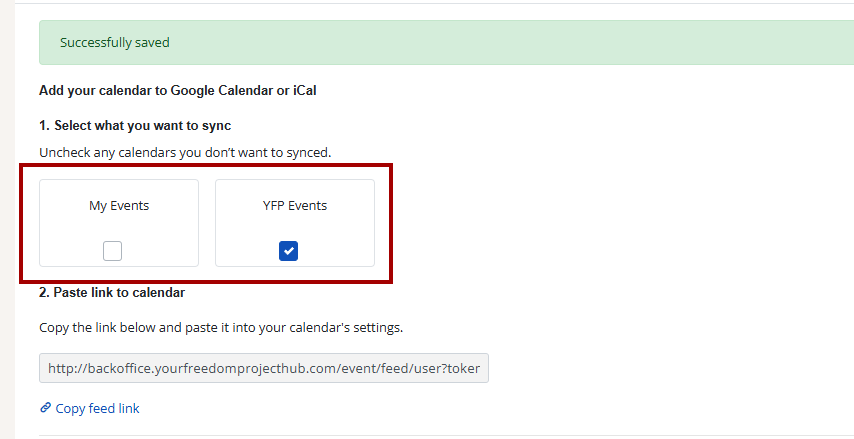The height and width of the screenshot is (439, 854).
Task: Click the My Events label text
Action: point(119,206)
